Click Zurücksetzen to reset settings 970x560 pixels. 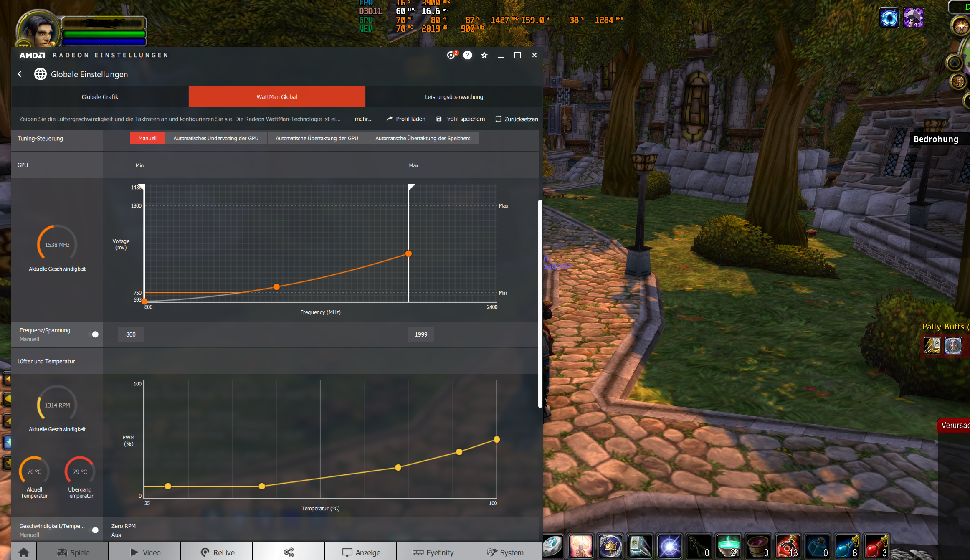click(x=517, y=119)
